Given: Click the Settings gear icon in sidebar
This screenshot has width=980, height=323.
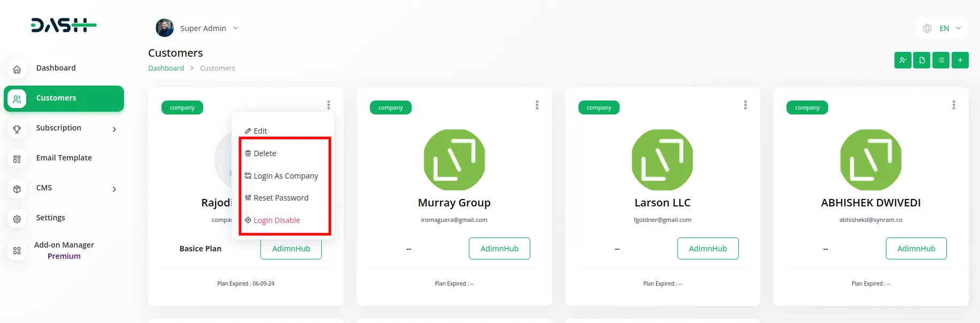Looking at the screenshot, I should [x=17, y=219].
